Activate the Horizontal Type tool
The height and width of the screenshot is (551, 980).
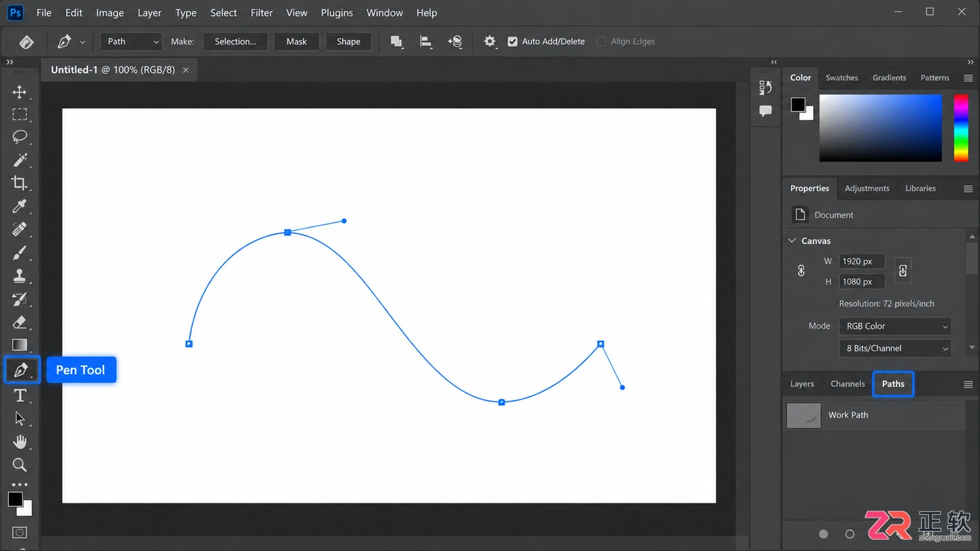tap(20, 396)
